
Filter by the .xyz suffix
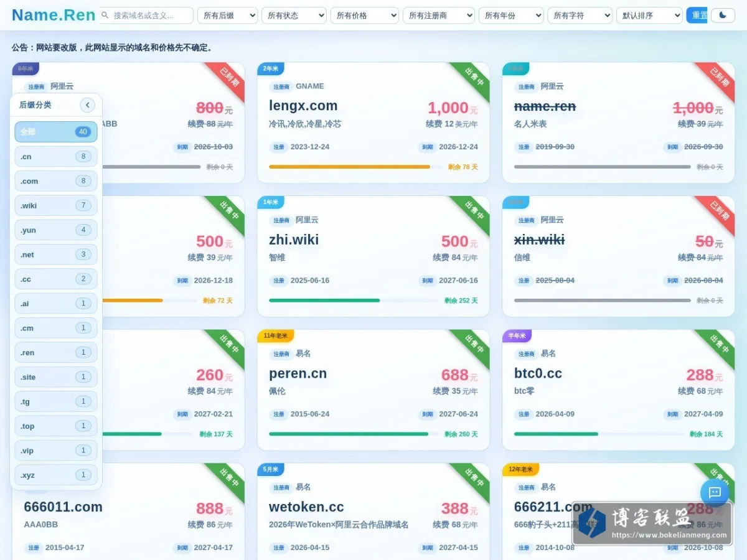(56, 475)
